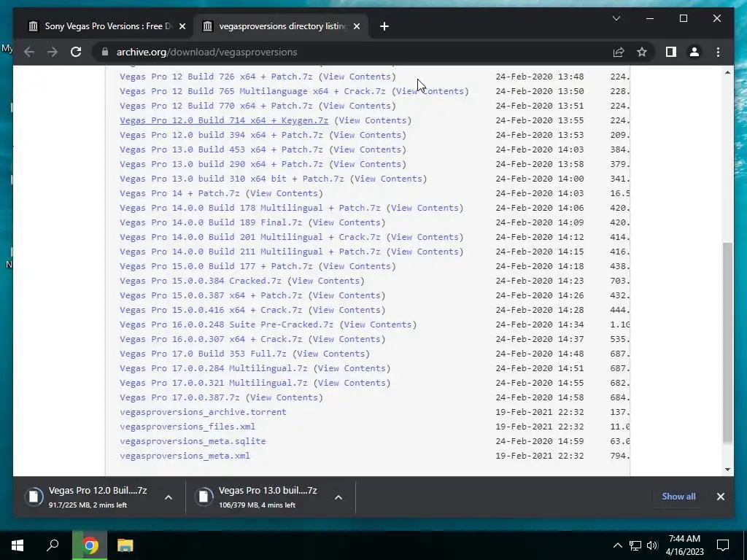This screenshot has width=747, height=560.
Task: Click the browser back arrow
Action: point(29,52)
